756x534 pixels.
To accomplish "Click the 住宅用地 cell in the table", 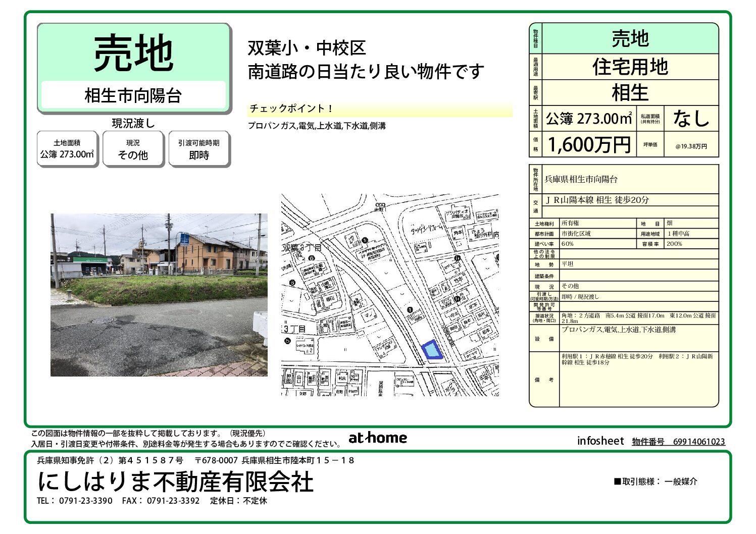I will tap(630, 67).
